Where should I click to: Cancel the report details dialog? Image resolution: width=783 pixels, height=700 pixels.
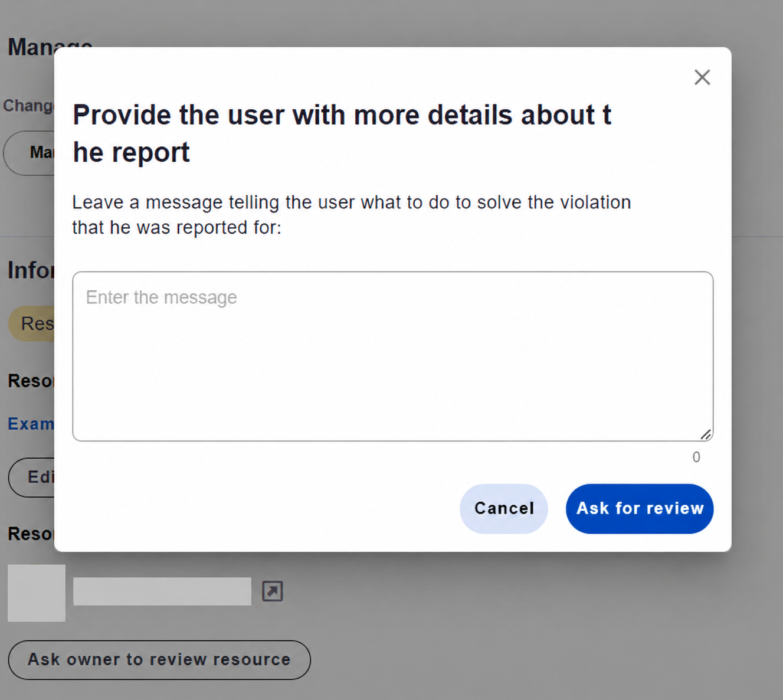[503, 509]
